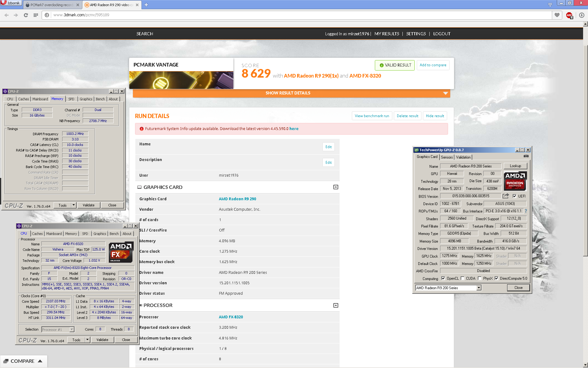This screenshot has height=368, width=588.
Task: Collapse the Graphics Card section
Action: pyautogui.click(x=336, y=187)
